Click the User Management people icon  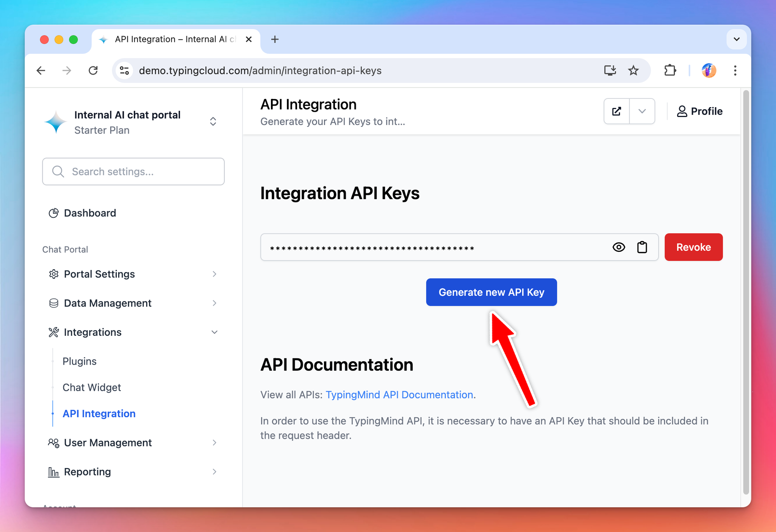coord(53,443)
